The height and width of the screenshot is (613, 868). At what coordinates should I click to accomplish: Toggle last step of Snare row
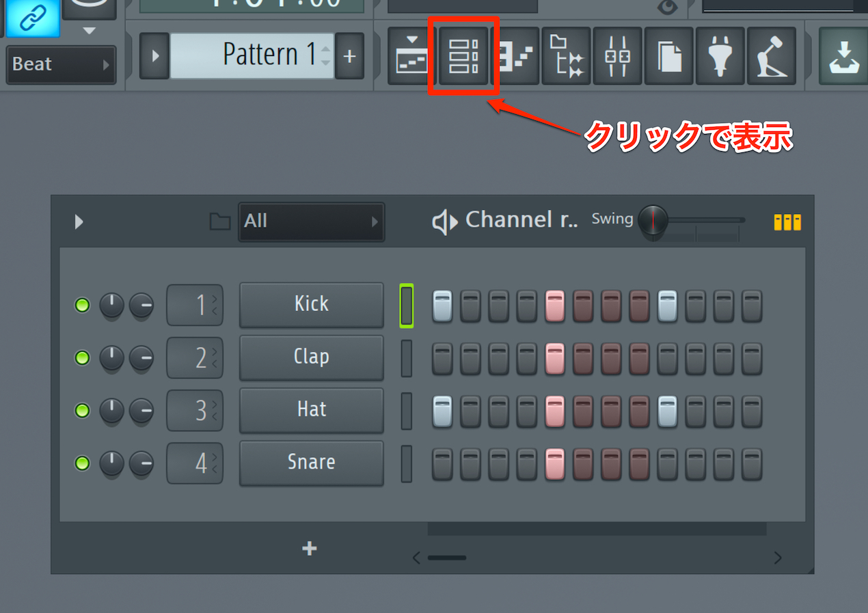752,464
